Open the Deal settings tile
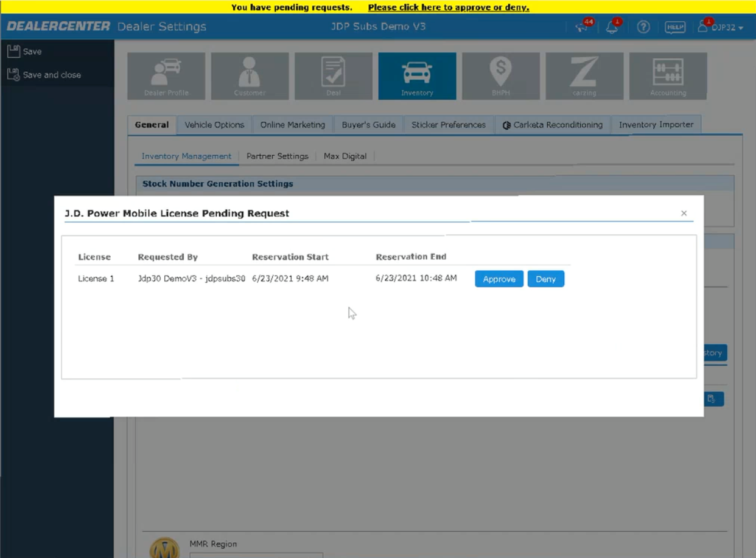The width and height of the screenshot is (756, 558). 334,76
